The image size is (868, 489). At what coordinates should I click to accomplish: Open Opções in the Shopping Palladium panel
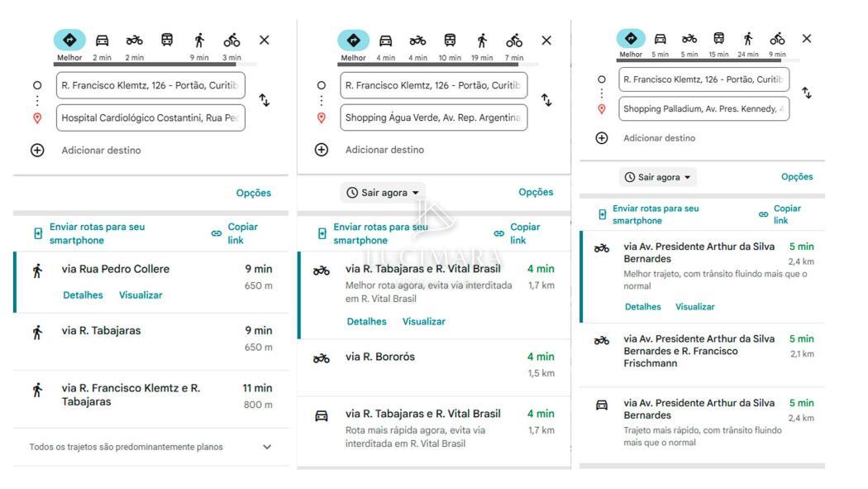(797, 177)
